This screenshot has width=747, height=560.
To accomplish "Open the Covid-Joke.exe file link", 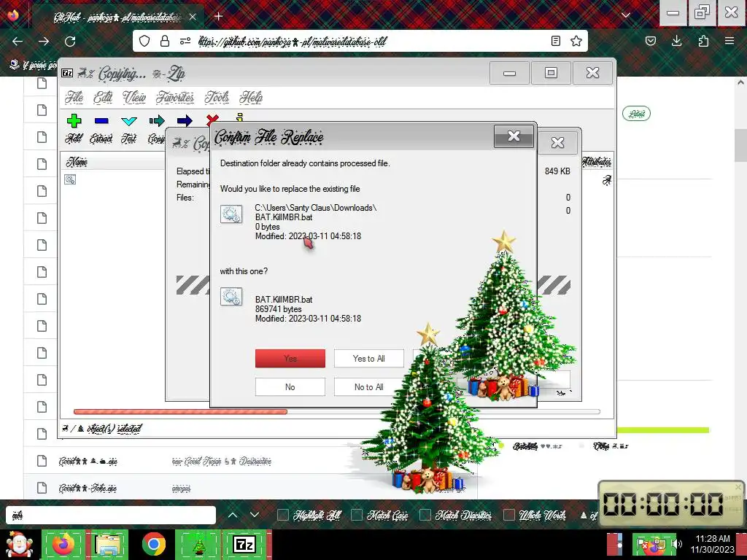I will pos(88,488).
